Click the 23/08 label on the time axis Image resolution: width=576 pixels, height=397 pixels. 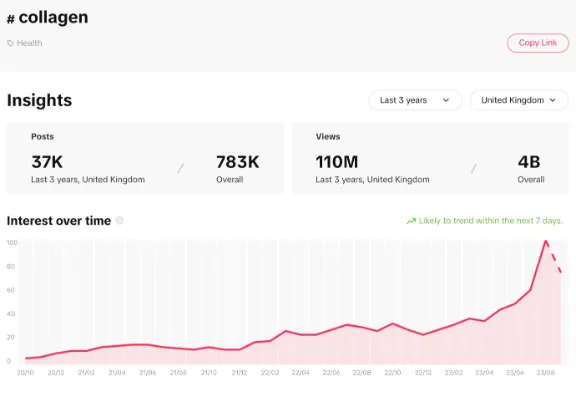(546, 372)
